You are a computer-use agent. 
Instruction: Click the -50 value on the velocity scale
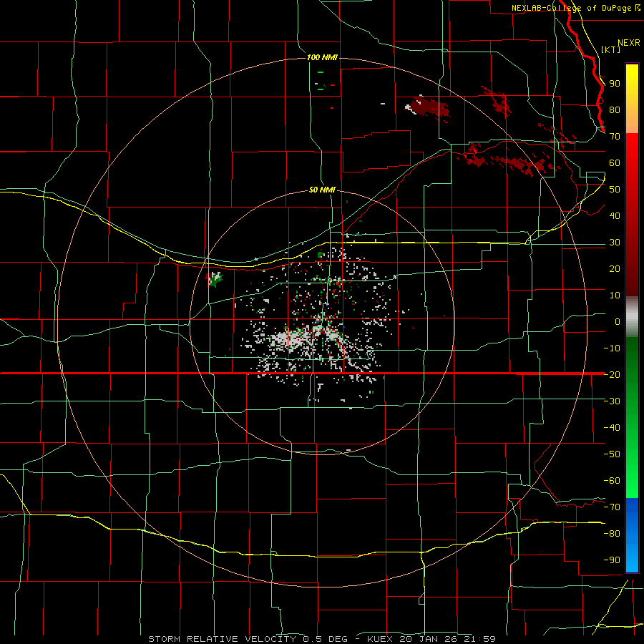click(x=612, y=454)
